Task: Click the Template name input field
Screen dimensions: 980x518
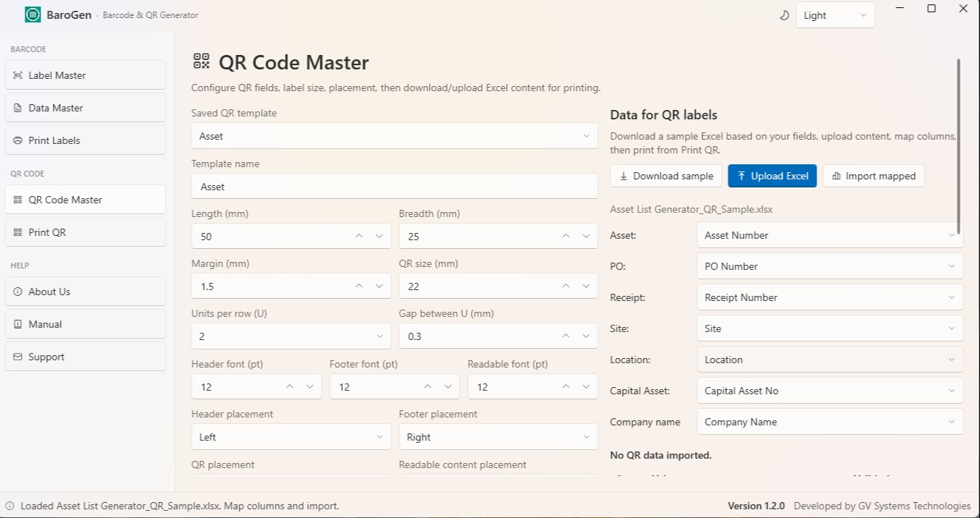Action: click(394, 187)
